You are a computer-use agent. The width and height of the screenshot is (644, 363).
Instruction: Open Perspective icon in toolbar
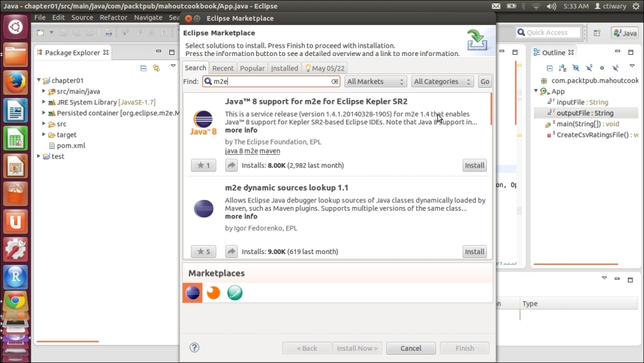pyautogui.click(x=597, y=32)
